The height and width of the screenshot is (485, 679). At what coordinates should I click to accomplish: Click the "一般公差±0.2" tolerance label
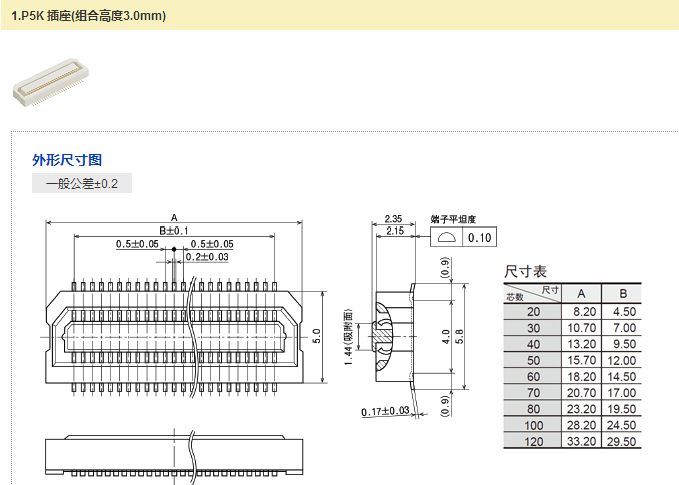(x=82, y=184)
